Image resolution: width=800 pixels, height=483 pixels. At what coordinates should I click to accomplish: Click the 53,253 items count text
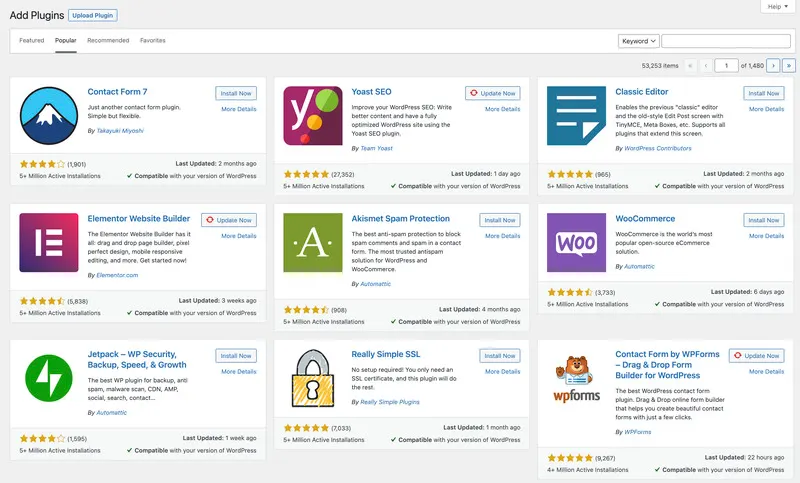click(660, 66)
